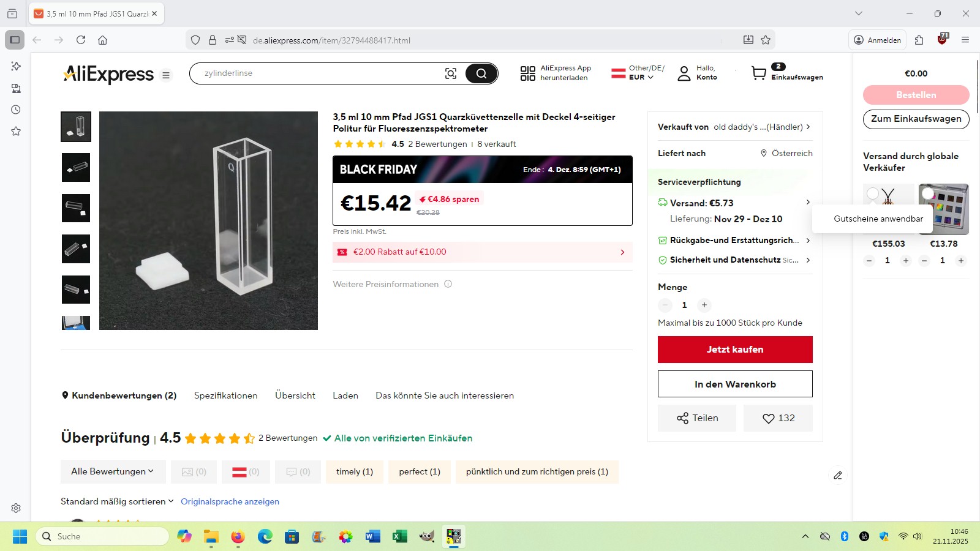Click the AliExpress category menu icon
Screen dimensions: 980x551
coord(165,75)
